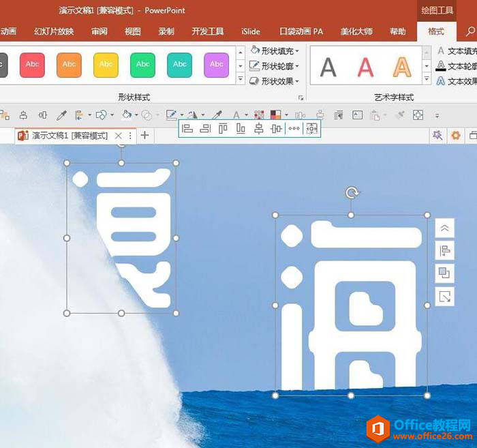Go to the next row of WordArt styles
The image size is (477, 448).
coord(427,65)
